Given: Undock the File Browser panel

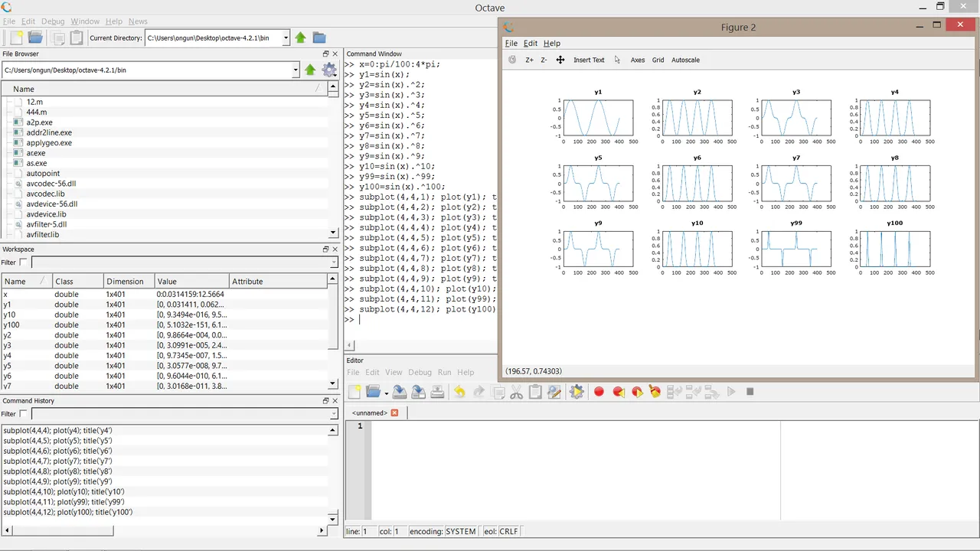Looking at the screenshot, I should click(325, 54).
